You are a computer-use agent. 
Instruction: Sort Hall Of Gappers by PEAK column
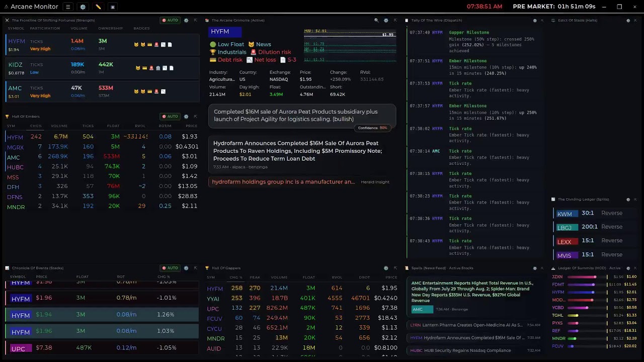pyautogui.click(x=255, y=278)
